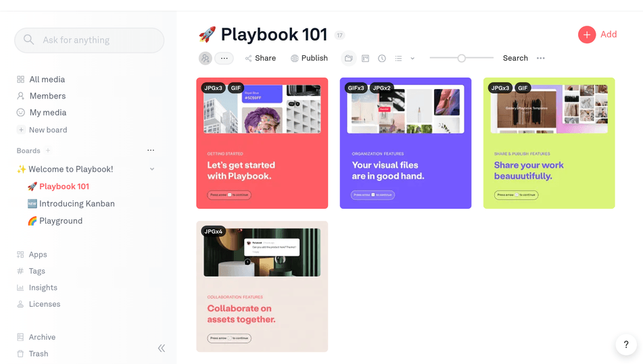Screen dimensions: 643x364
Task: Click Search in the board toolbar
Action: pyautogui.click(x=515, y=58)
